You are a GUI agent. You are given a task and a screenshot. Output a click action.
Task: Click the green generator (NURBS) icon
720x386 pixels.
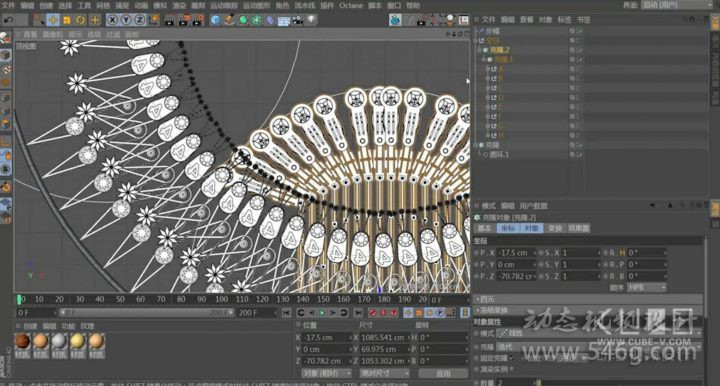pyautogui.click(x=243, y=20)
